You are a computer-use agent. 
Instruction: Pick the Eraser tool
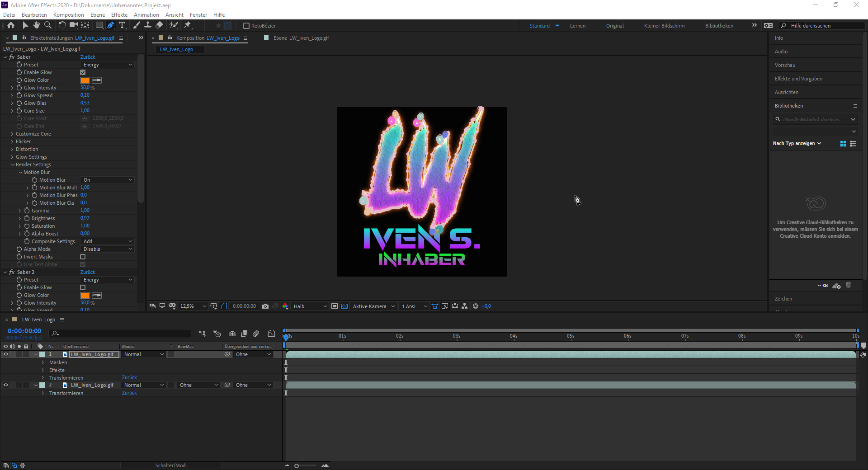click(159, 25)
